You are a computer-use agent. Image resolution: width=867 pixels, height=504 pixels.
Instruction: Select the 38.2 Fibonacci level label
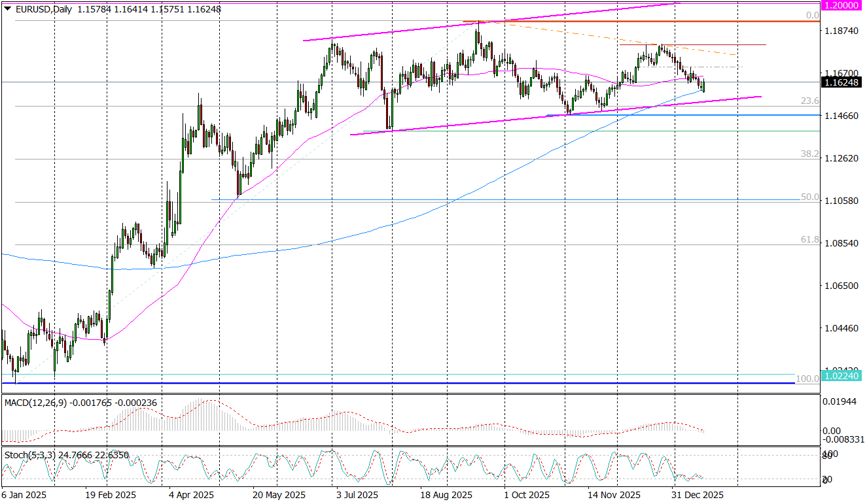[x=810, y=154]
